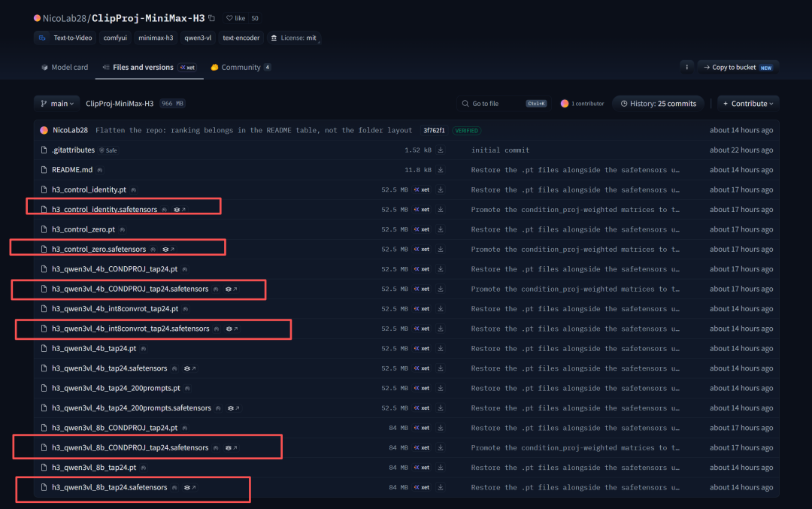Open h3_control_zero.safetensors file
This screenshot has width=812, height=509.
click(x=99, y=249)
